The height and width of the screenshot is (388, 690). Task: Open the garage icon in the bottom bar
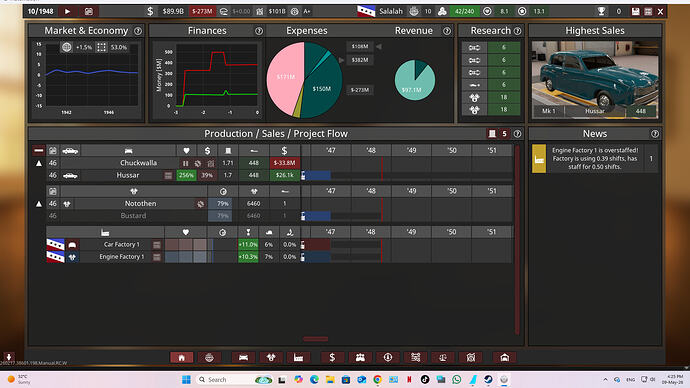click(505, 357)
